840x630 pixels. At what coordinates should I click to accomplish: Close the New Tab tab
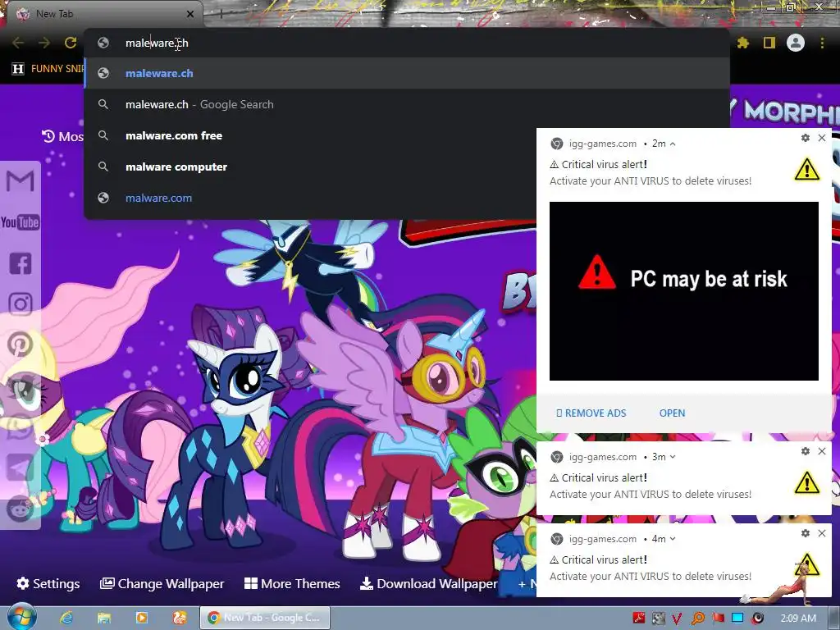click(x=190, y=14)
